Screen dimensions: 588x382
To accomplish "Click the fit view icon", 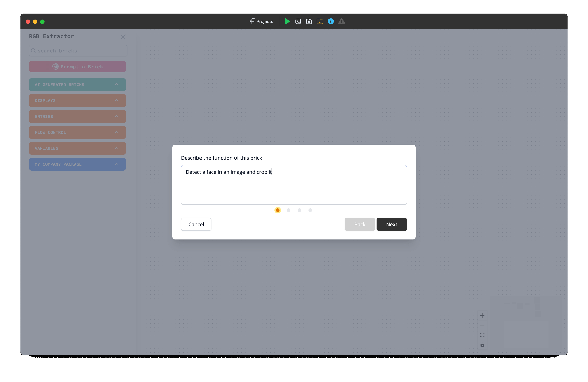I will click(x=482, y=335).
